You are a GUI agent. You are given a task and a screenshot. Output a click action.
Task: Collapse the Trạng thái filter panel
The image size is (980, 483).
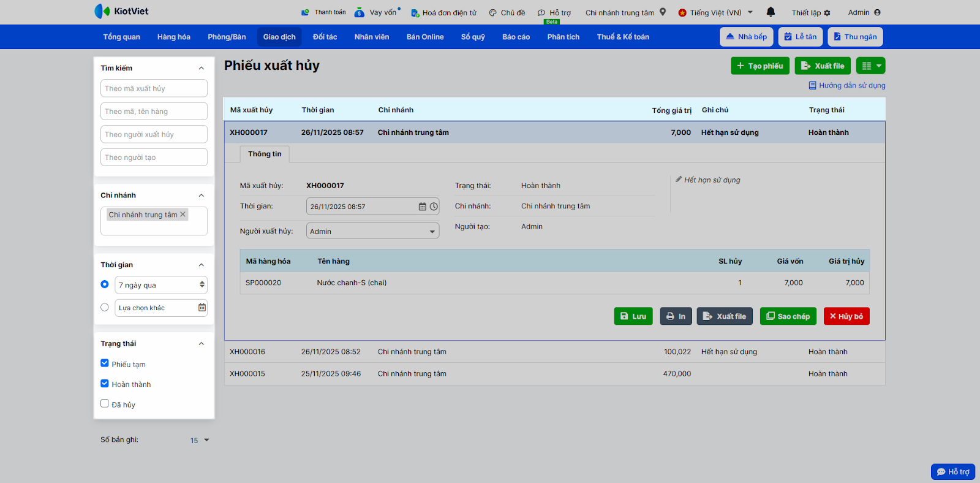(202, 344)
